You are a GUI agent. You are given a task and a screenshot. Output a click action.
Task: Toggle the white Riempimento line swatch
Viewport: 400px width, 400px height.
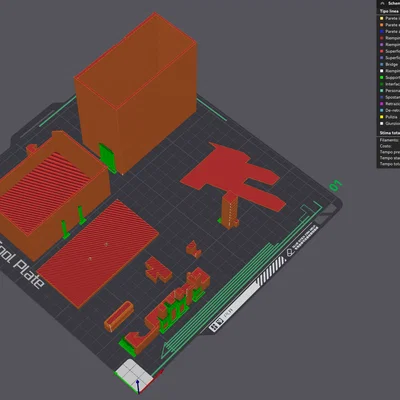point(382,71)
